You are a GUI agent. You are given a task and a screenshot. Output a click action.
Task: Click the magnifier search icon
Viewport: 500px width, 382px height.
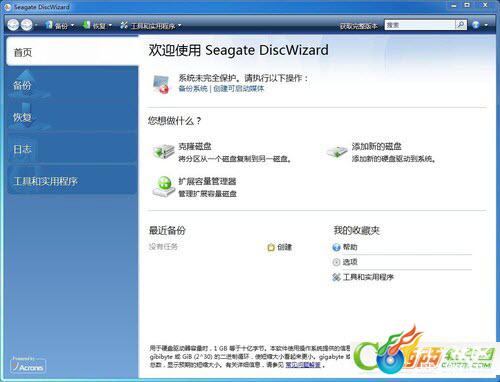(461, 25)
